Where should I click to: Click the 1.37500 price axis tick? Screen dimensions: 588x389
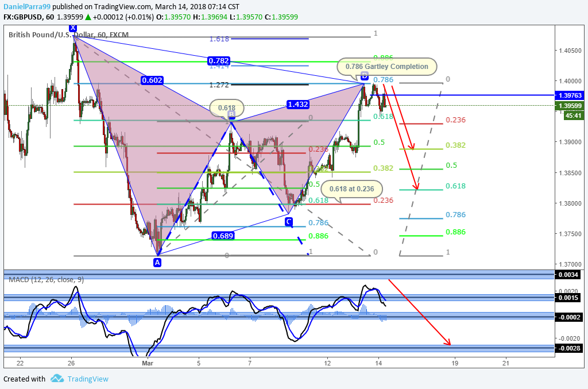570,234
